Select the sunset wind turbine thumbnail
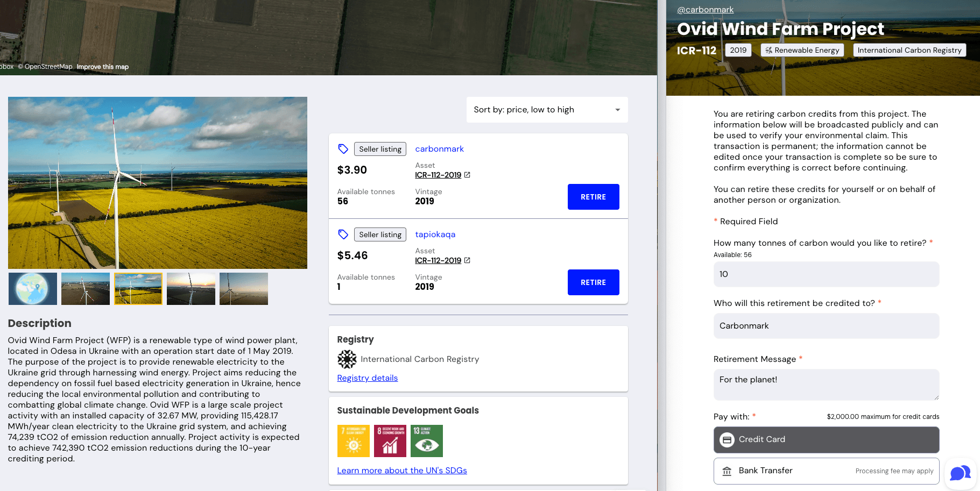 191,289
